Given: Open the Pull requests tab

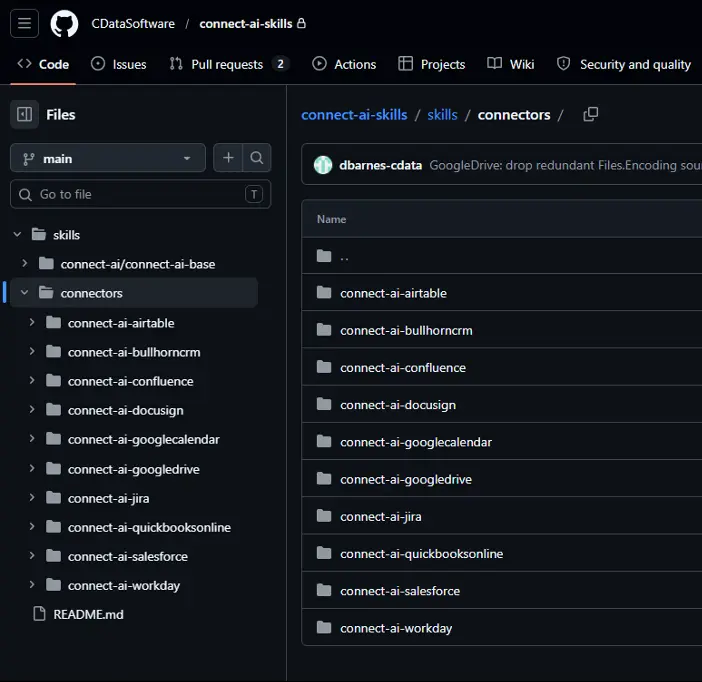Looking at the screenshot, I should pos(229,64).
